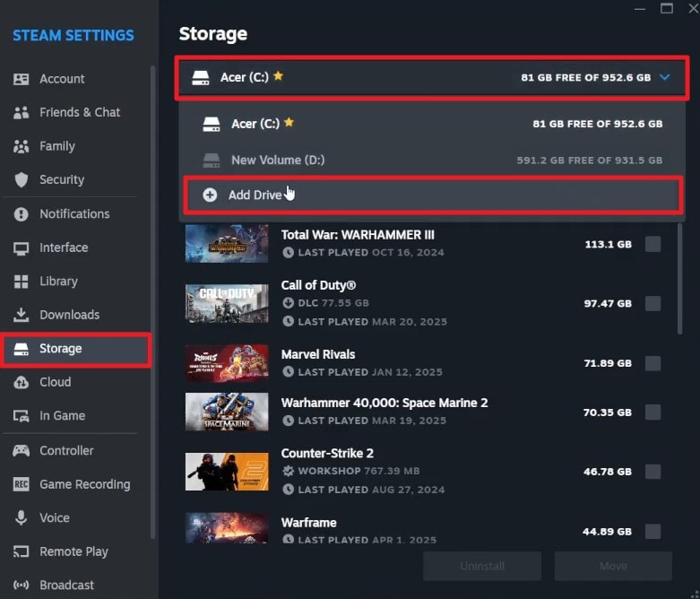Screen dimensions: 700x599
Task: Click the plus icon beside Add Drive
Action: pos(210,195)
